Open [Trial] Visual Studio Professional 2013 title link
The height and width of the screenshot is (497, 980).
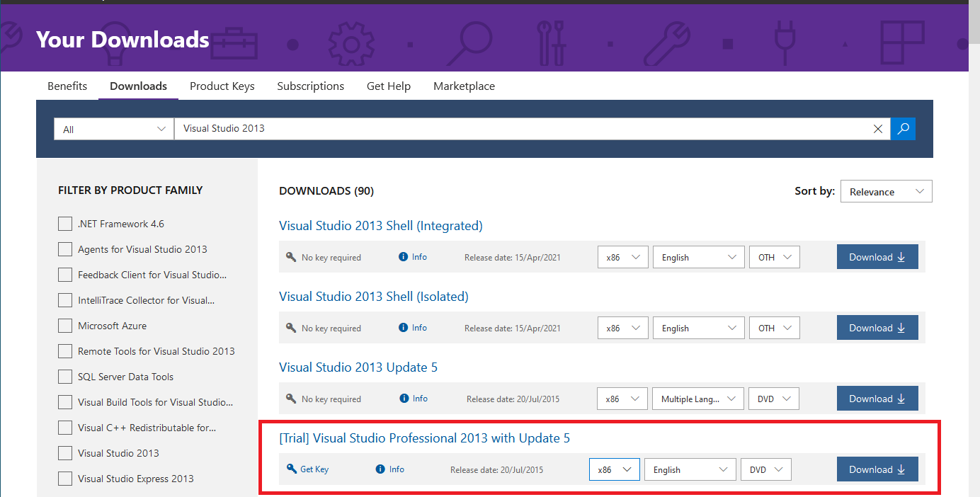pyautogui.click(x=424, y=438)
